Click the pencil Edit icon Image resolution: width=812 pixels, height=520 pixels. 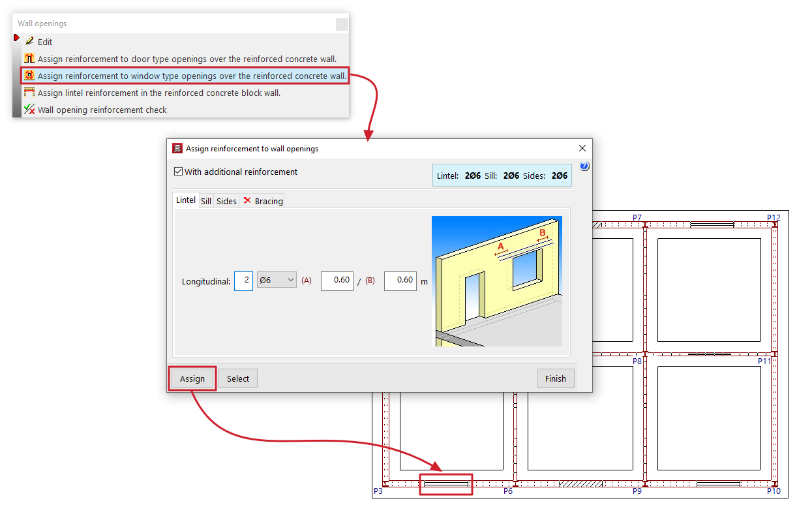(29, 41)
